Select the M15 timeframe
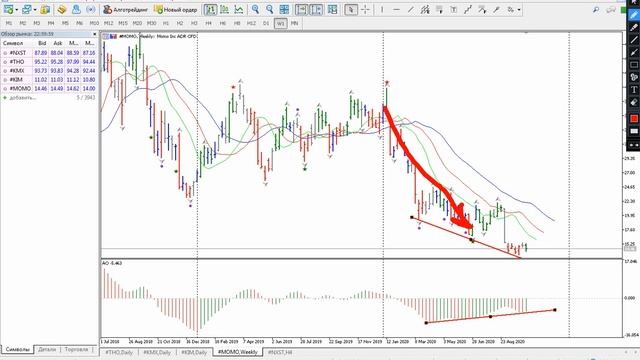This screenshot has width=640, height=360. pos(123,23)
